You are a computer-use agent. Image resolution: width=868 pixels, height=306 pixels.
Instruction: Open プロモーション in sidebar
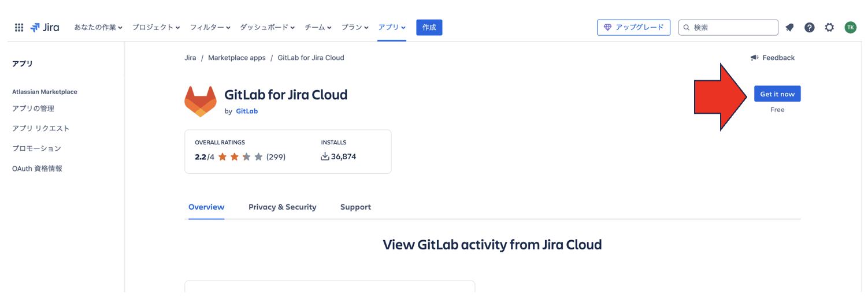36,148
